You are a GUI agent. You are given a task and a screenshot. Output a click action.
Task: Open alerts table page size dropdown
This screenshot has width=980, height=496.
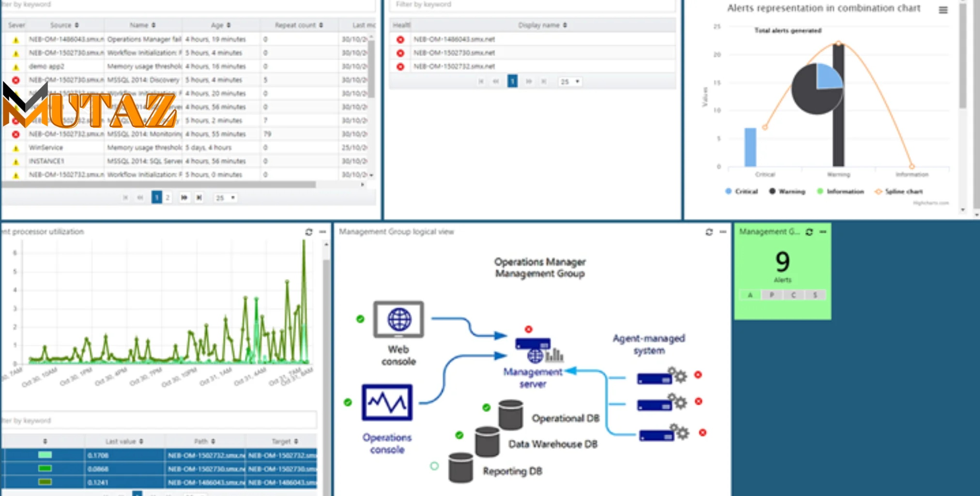tap(225, 198)
